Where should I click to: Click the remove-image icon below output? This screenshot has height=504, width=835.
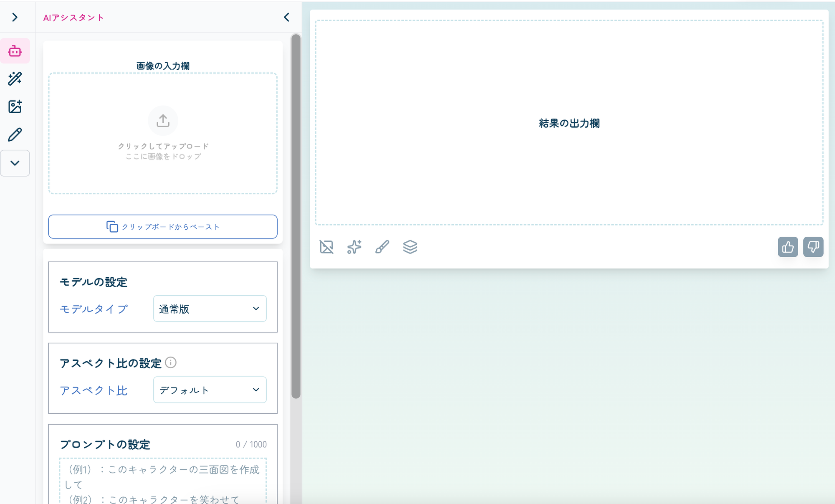(x=326, y=247)
